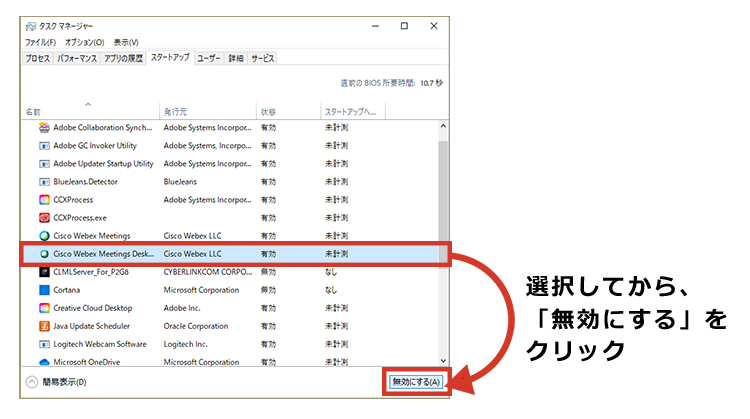Collapse to simple view with 簡易表示 arrow
750x419 pixels.
click(32, 382)
